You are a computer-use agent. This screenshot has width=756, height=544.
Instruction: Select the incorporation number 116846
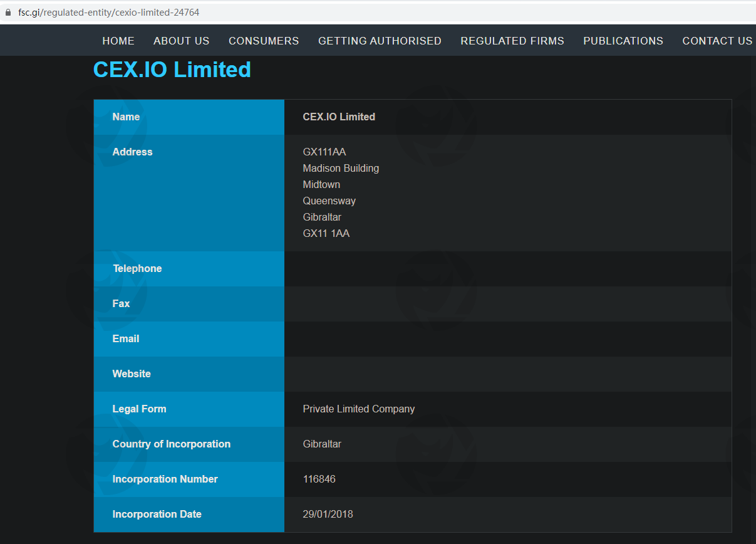point(319,479)
